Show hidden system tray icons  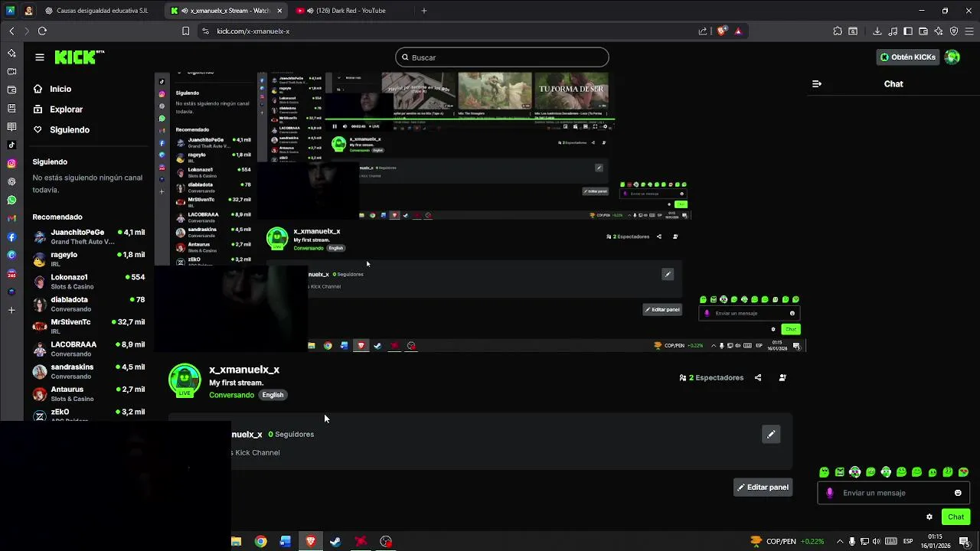pos(840,541)
